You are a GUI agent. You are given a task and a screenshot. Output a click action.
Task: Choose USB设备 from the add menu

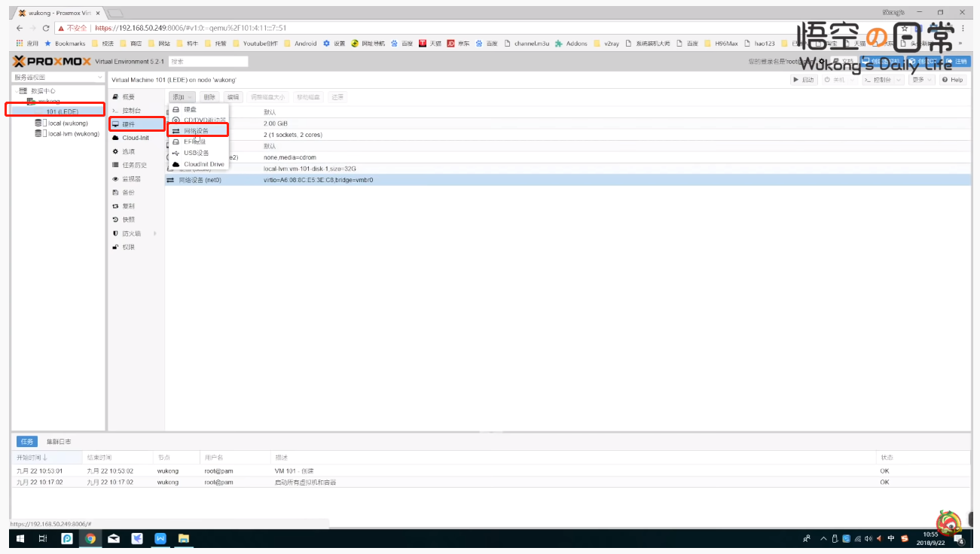point(197,153)
